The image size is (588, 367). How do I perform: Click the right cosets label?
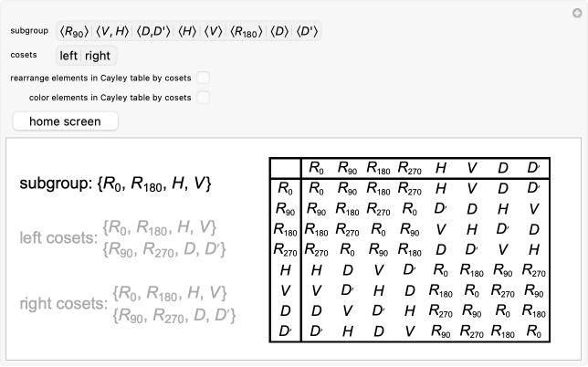tap(62, 304)
